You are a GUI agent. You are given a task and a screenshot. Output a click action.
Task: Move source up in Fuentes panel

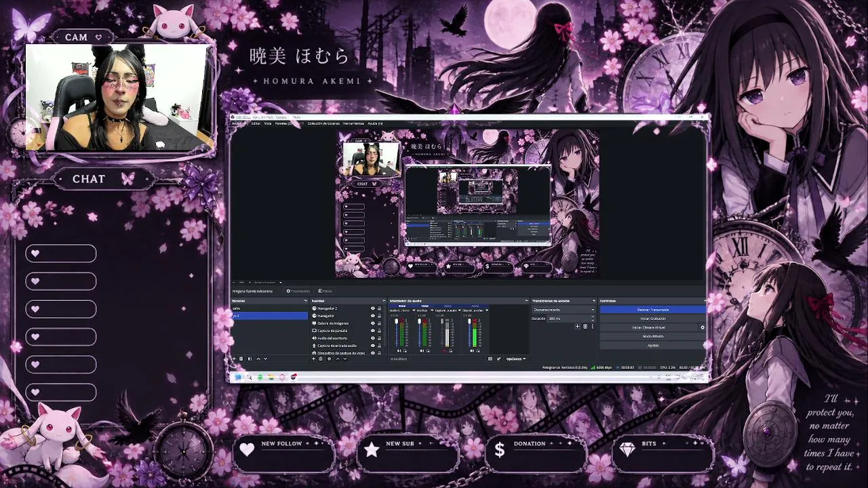pos(337,359)
